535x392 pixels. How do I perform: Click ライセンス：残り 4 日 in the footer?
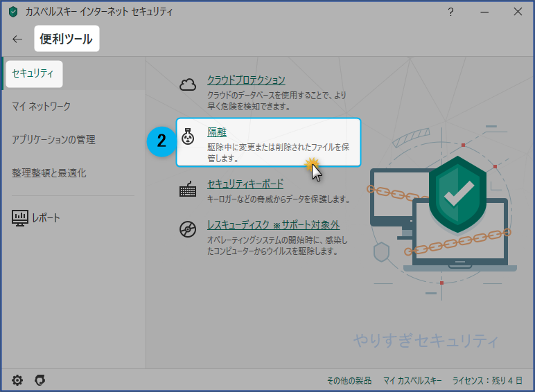pyautogui.click(x=487, y=380)
